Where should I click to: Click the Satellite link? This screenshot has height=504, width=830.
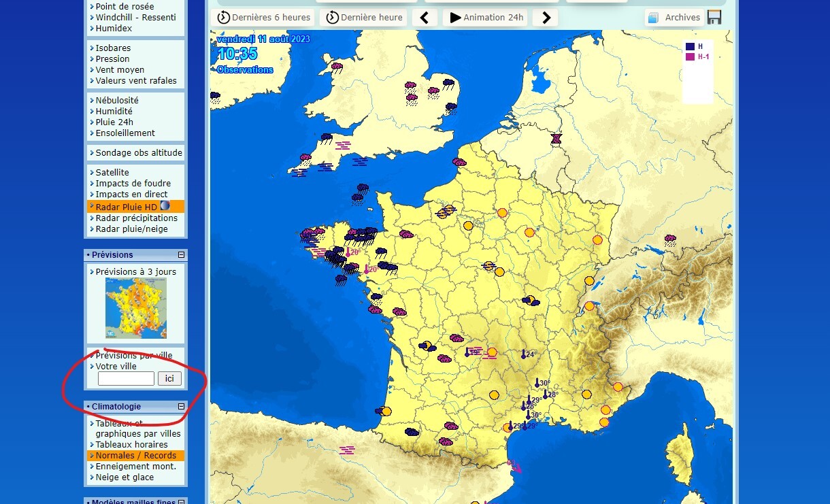[112, 173]
